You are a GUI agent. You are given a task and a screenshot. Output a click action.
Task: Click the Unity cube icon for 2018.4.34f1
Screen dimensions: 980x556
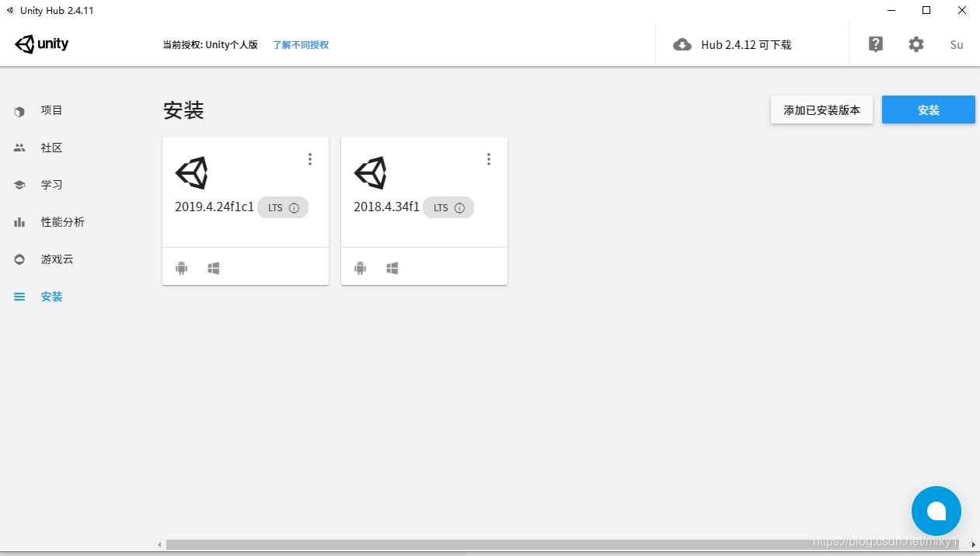pyautogui.click(x=371, y=172)
